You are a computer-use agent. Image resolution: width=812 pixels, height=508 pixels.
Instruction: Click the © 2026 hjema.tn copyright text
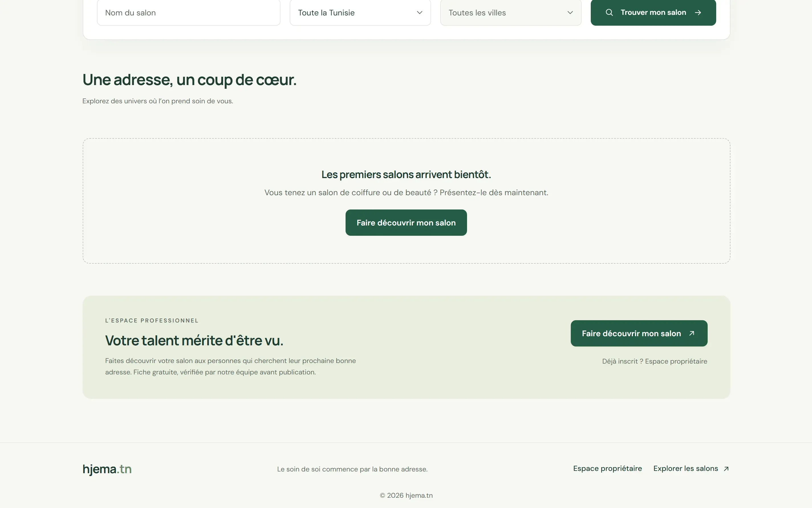point(406,495)
